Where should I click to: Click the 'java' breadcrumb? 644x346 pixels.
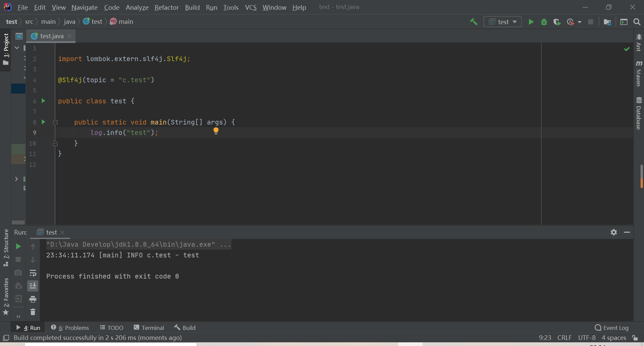coord(69,21)
